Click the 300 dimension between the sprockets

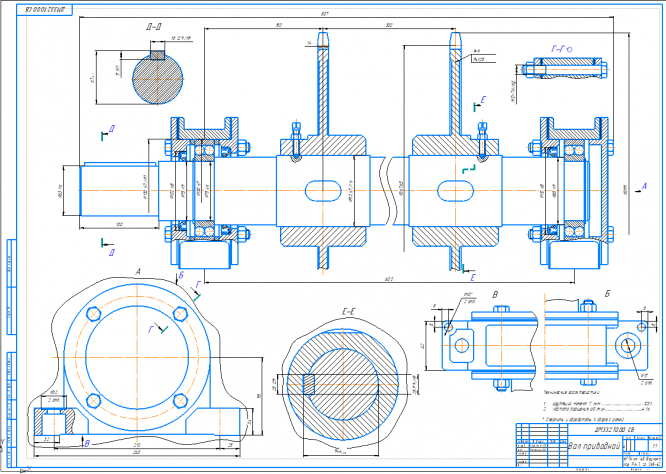389,25
